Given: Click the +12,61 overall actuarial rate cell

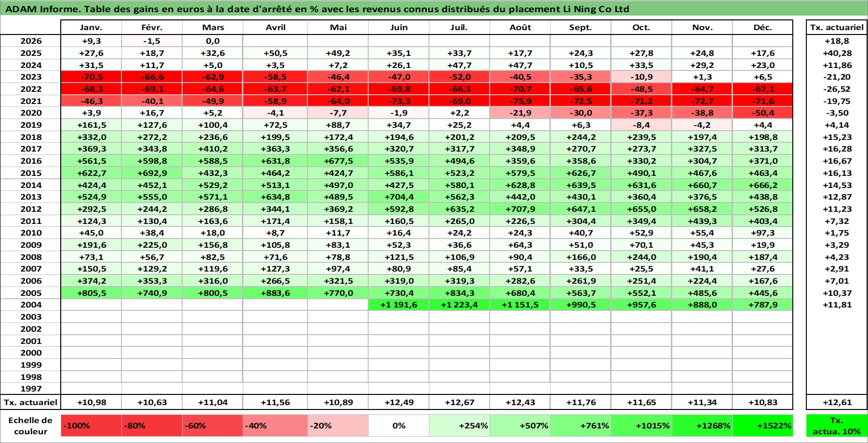Looking at the screenshot, I should 837,402.
